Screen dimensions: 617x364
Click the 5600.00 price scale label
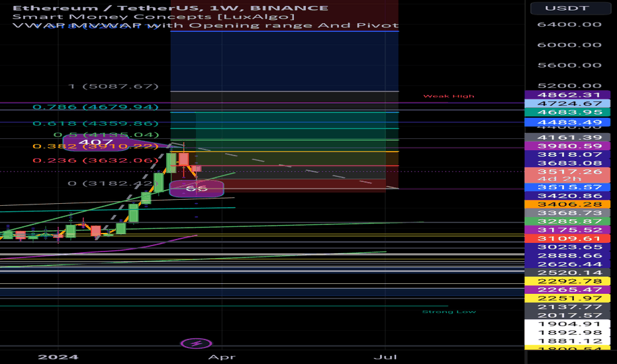[x=569, y=66]
